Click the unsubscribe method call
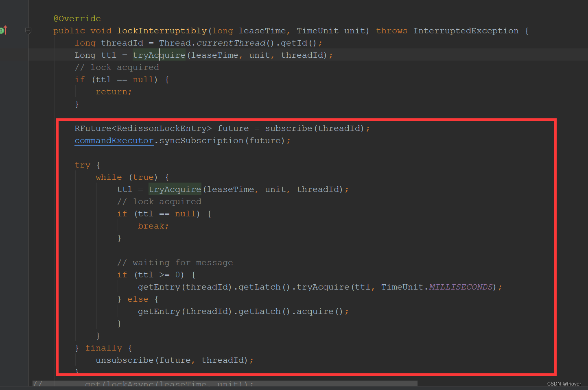 (x=125, y=360)
